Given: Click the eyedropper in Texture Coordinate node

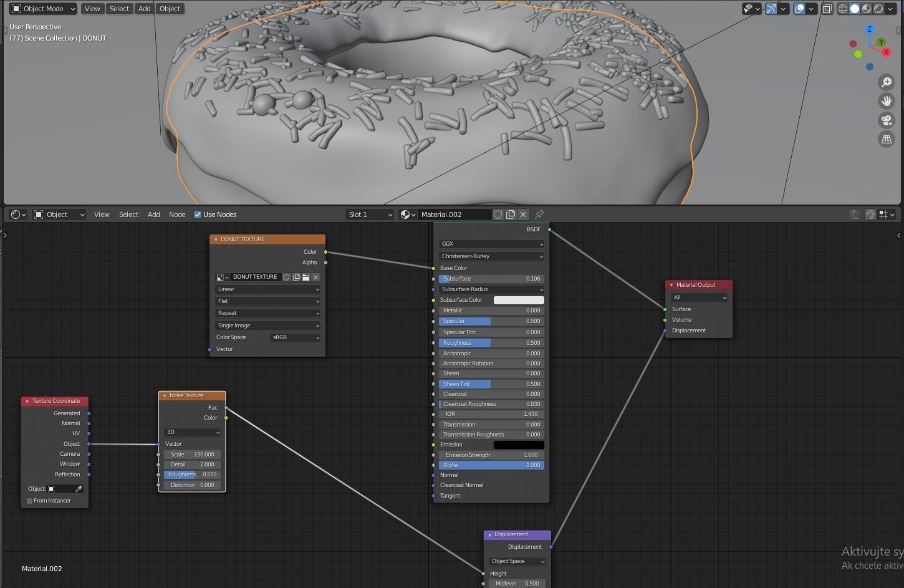Looking at the screenshot, I should click(x=79, y=489).
